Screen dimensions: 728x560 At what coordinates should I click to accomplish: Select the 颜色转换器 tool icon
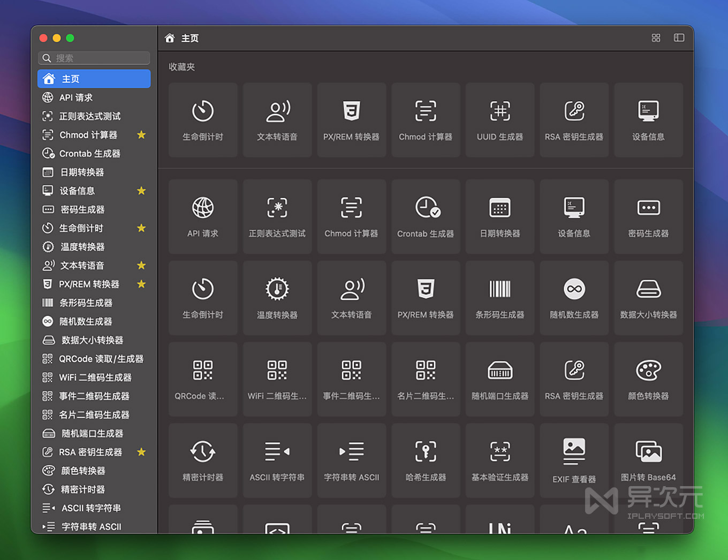[648, 379]
